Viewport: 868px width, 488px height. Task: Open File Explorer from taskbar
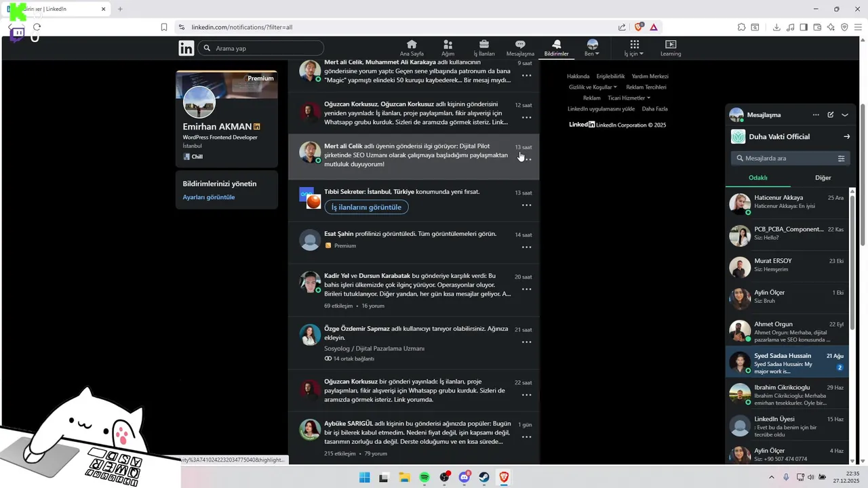[x=404, y=477]
